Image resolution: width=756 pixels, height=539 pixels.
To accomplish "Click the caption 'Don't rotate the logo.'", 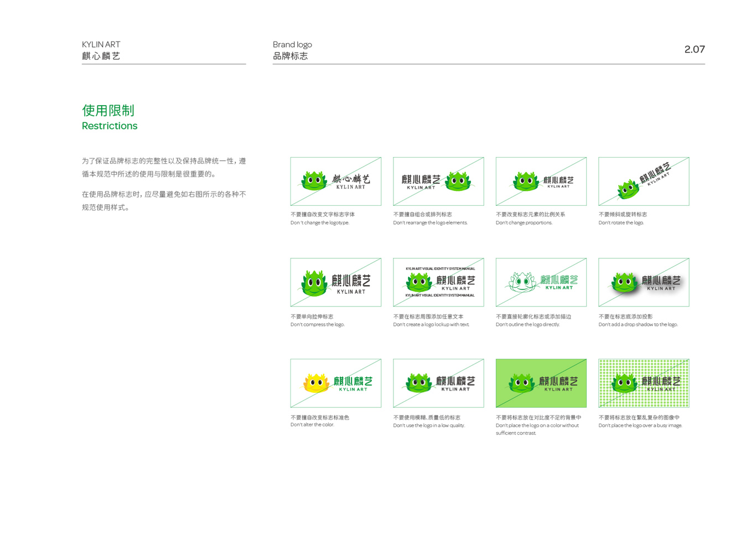I will [x=621, y=222].
